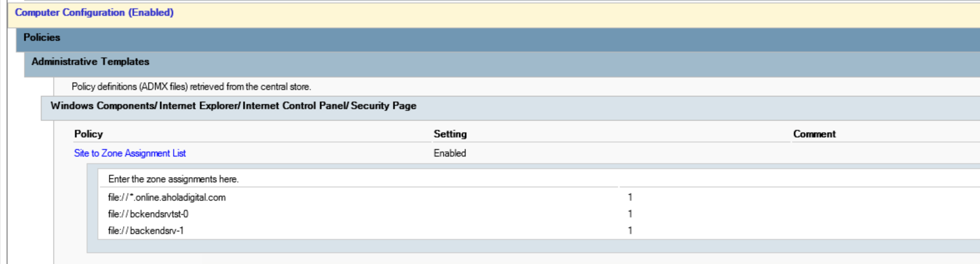Select the Enabled setting value
The width and height of the screenshot is (980, 264).
tap(450, 153)
